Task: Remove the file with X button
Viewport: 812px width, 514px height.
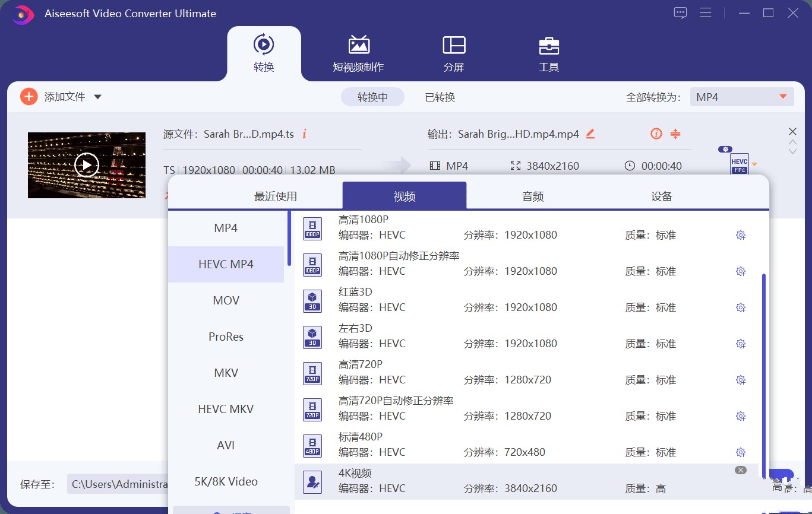Action: [792, 132]
